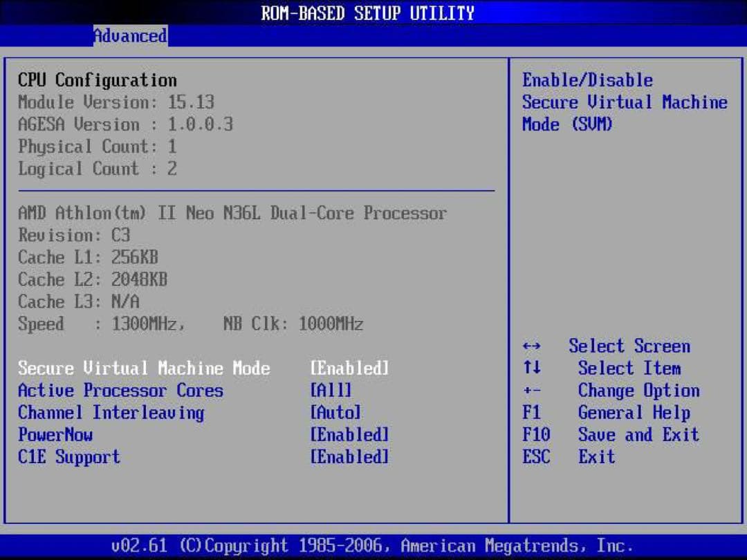This screenshot has width=747, height=560.
Task: Select the Active Processor Cores item
Action: [x=120, y=391]
